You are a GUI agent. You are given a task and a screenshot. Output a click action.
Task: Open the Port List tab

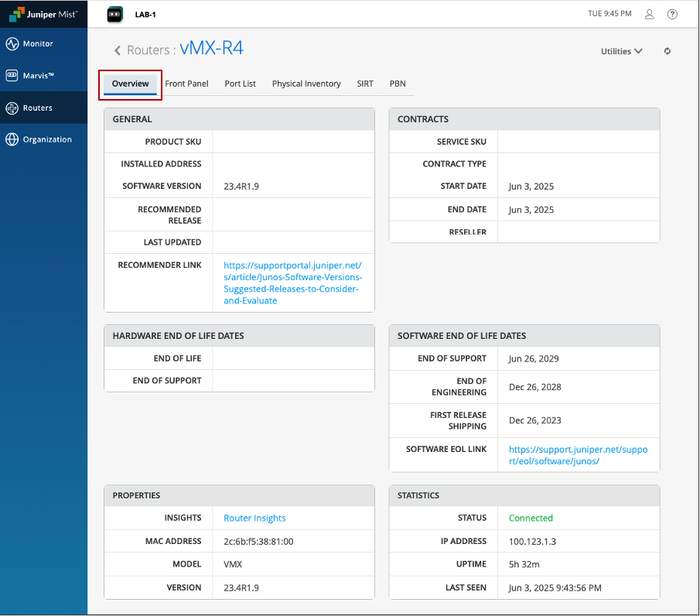click(x=240, y=84)
